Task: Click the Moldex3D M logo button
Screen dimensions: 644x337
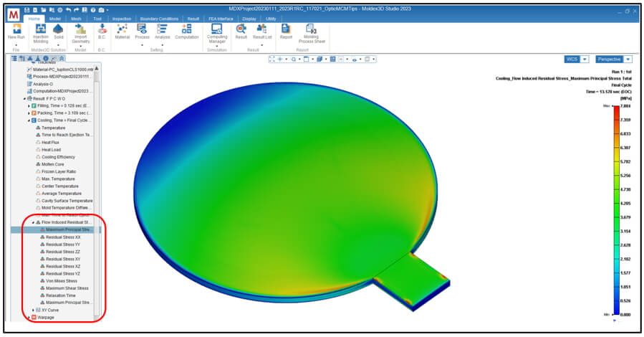Action: [14, 15]
